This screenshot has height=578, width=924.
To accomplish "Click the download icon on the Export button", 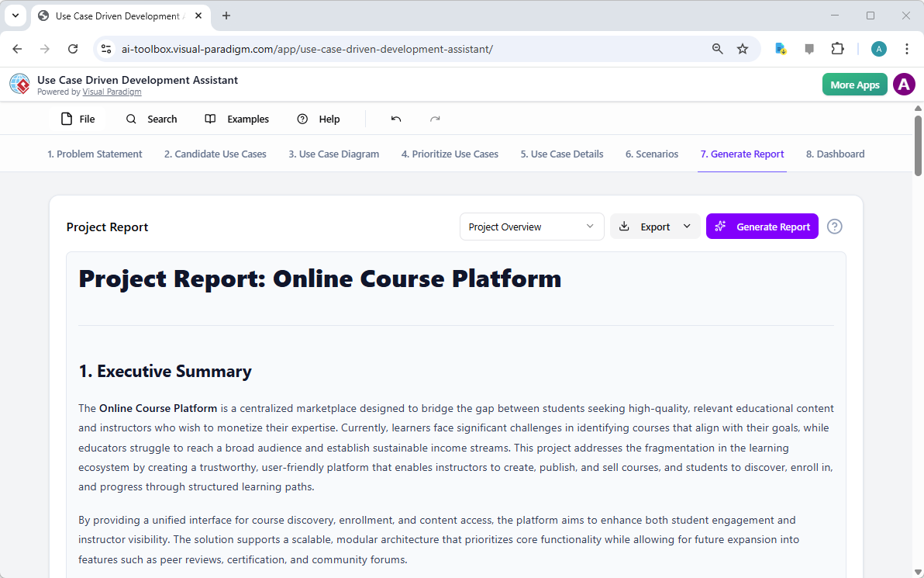I will (x=625, y=226).
